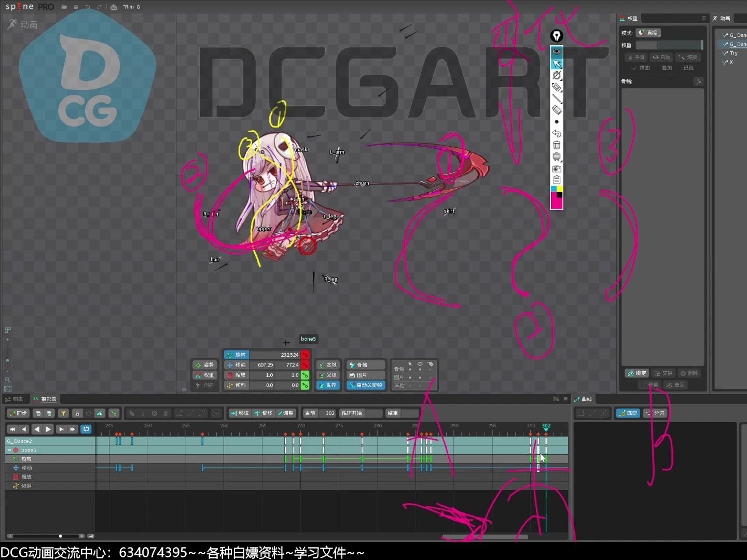Toggle the Bones (骨骼) compensation button
Image resolution: width=747 pixels, height=560 pixels.
(x=366, y=365)
